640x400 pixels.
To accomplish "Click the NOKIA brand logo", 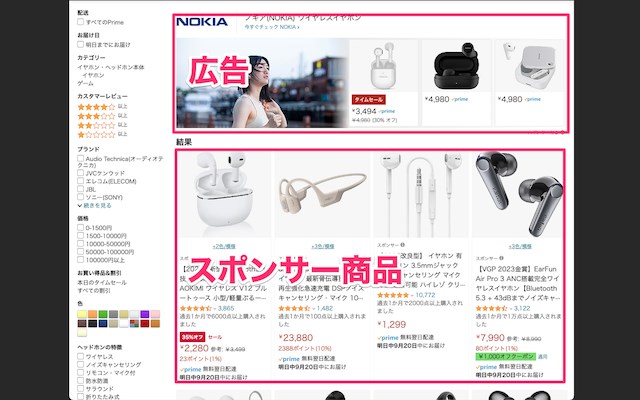I will 202,22.
